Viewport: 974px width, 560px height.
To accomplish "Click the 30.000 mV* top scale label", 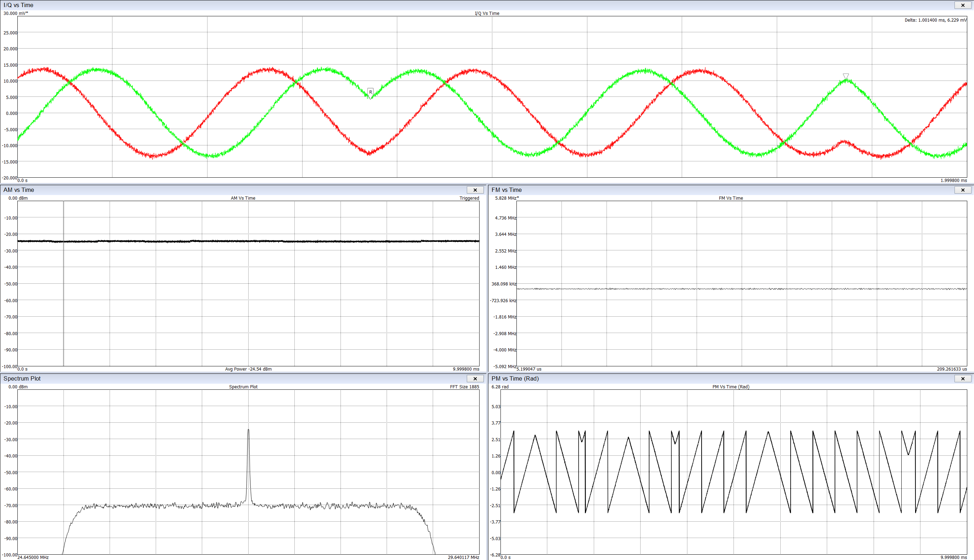I will [x=16, y=13].
